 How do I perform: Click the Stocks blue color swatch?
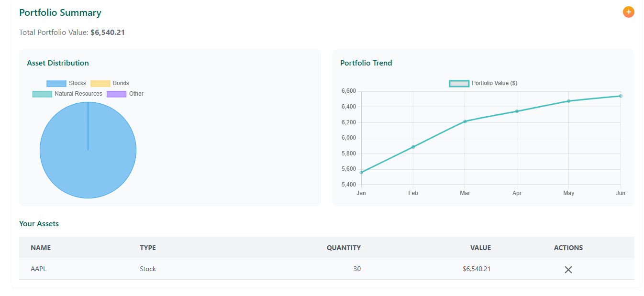coord(56,83)
